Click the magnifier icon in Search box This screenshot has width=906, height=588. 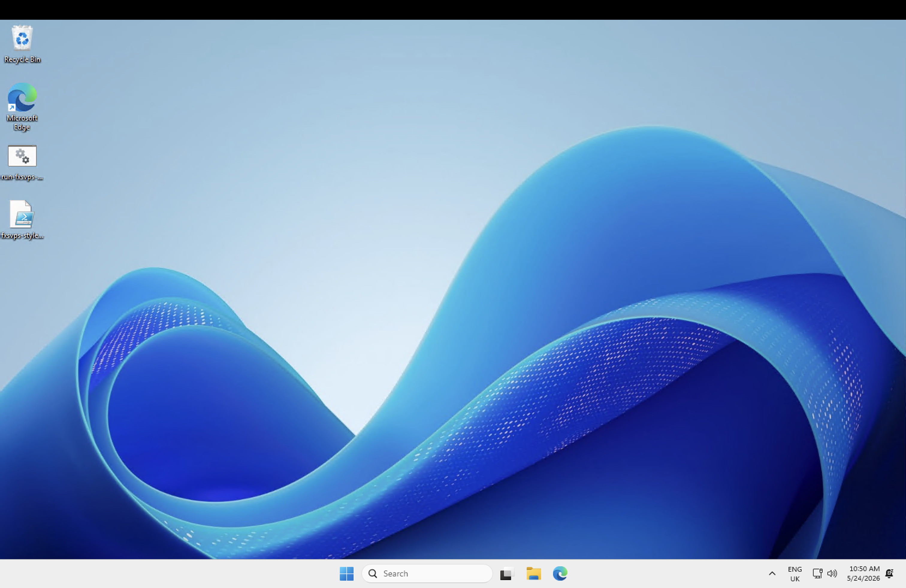373,574
